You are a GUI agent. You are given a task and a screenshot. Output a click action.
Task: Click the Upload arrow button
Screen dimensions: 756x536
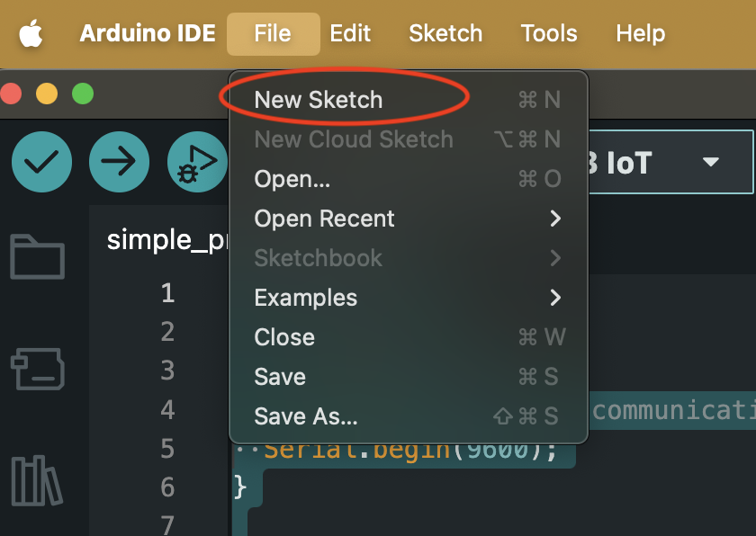119,162
